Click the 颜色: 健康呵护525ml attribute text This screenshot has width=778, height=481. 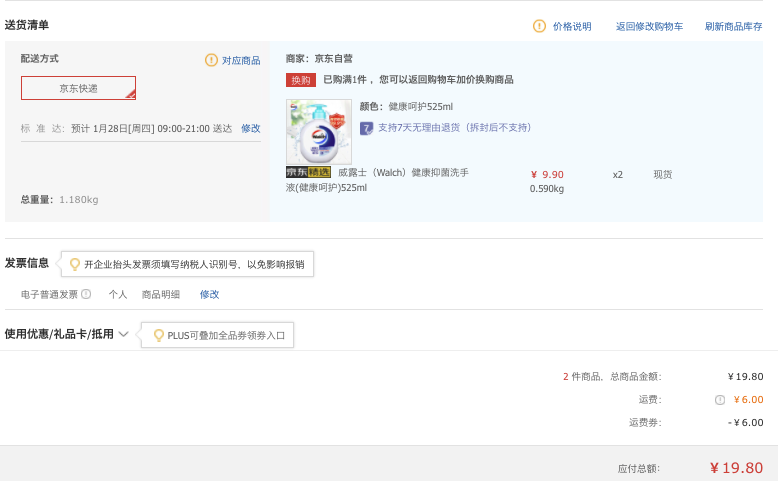tap(406, 106)
